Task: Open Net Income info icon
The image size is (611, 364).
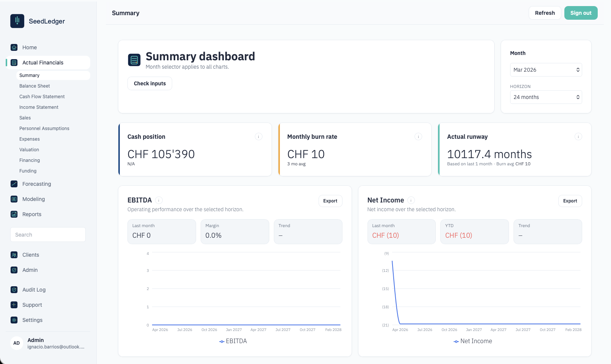Action: [411, 200]
